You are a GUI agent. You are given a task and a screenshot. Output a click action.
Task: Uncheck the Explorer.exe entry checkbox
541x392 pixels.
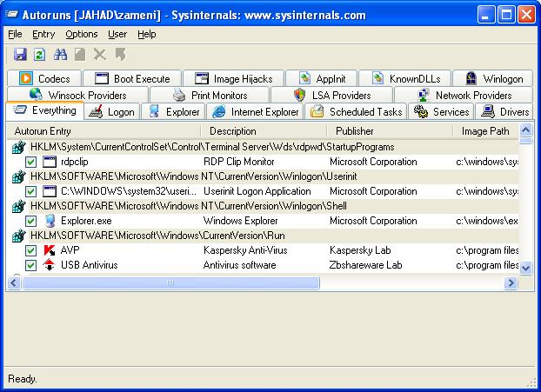point(30,221)
